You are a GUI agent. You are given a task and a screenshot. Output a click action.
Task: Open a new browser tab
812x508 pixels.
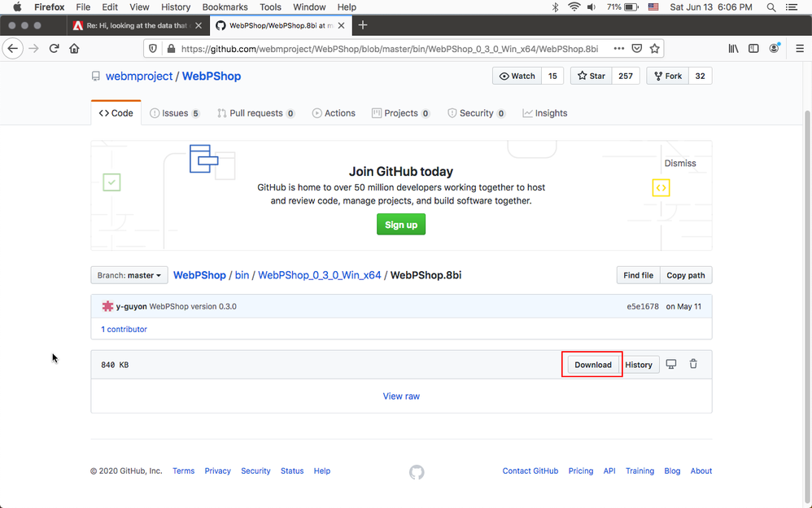[x=363, y=25]
